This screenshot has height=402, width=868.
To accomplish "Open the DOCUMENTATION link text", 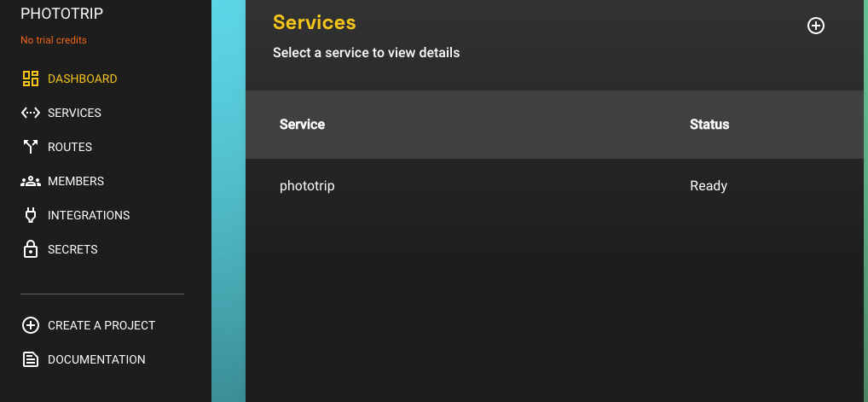I will (96, 359).
